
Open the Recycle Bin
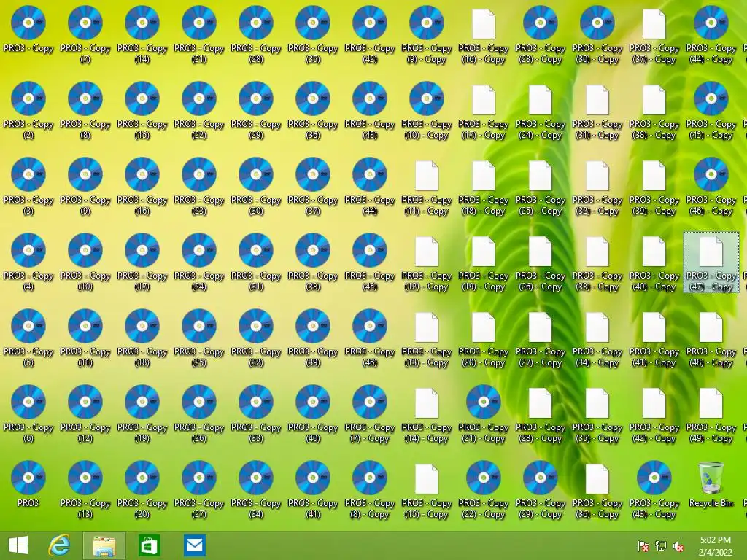711,478
